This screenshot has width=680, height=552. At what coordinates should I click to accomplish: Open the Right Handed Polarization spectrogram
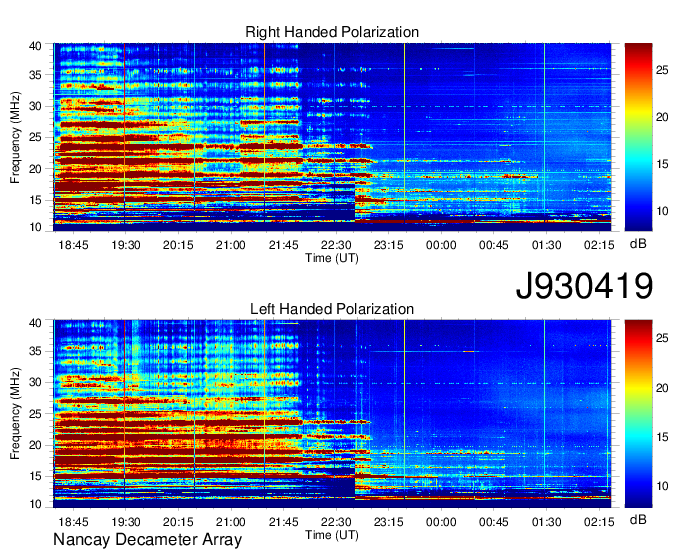click(x=332, y=137)
